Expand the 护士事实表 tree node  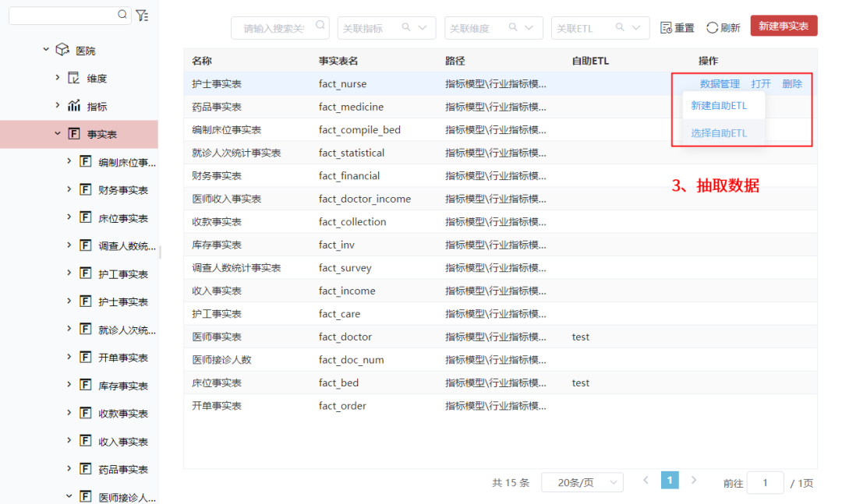pos(69,301)
